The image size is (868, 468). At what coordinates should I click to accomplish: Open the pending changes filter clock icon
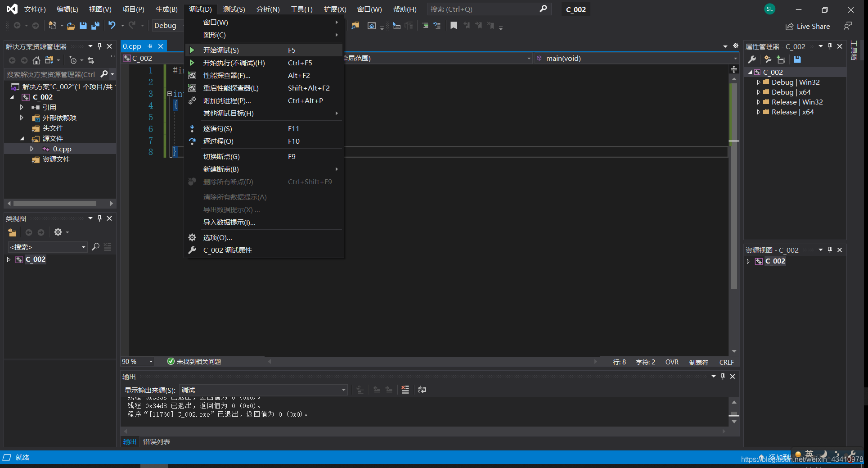73,60
